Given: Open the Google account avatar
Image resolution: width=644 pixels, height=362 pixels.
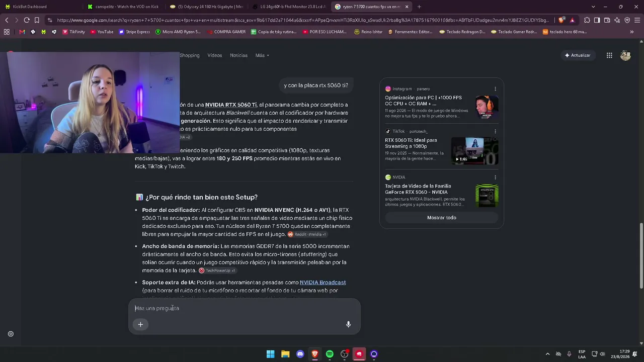Looking at the screenshot, I should pyautogui.click(x=625, y=55).
